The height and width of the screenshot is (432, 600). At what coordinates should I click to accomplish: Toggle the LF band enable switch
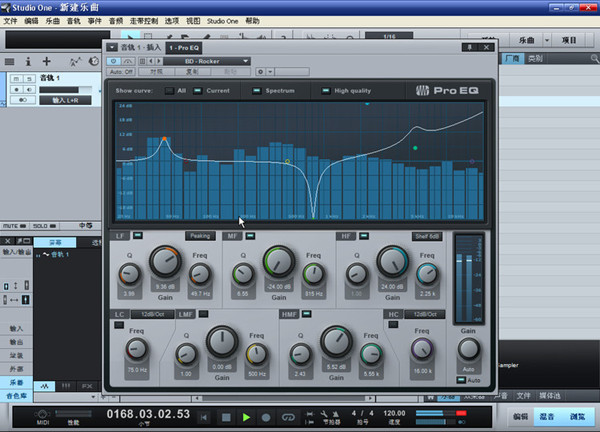coord(138,236)
